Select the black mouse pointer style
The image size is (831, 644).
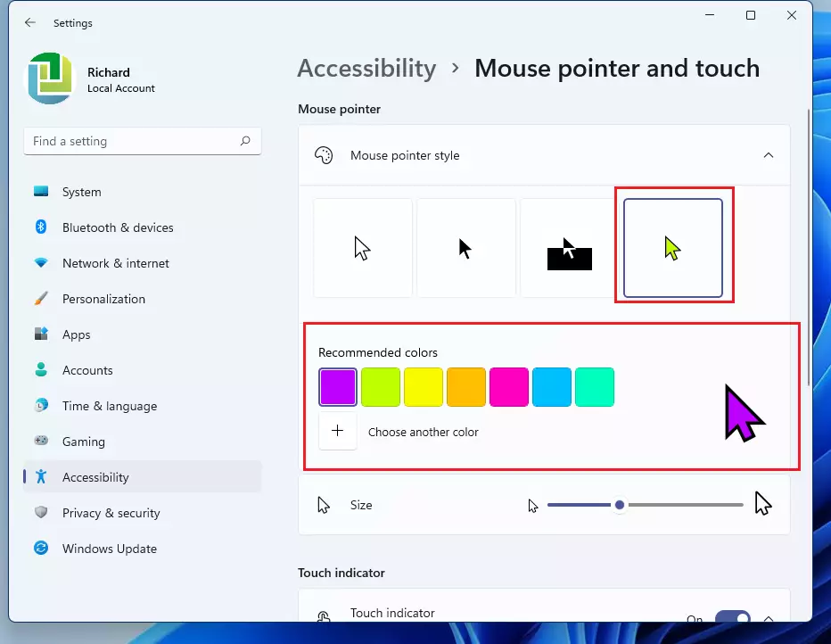(466, 247)
